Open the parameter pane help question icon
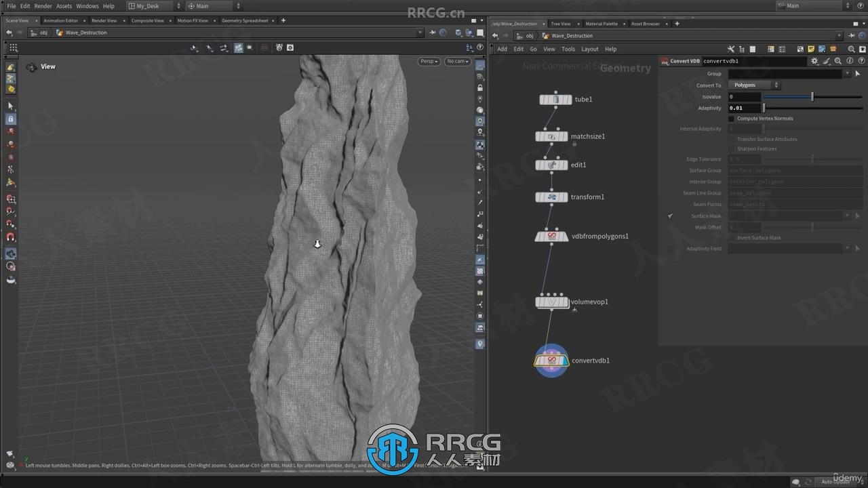 click(x=861, y=61)
